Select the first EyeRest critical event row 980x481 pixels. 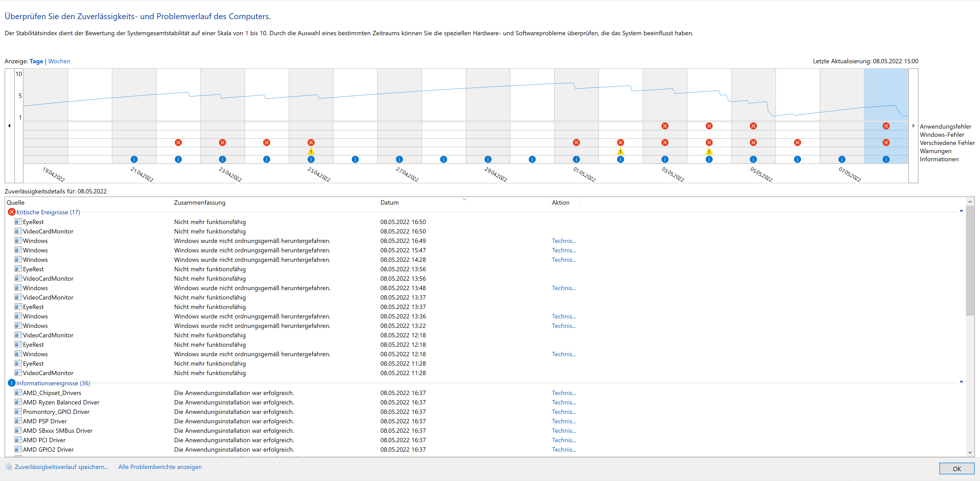tap(33, 222)
